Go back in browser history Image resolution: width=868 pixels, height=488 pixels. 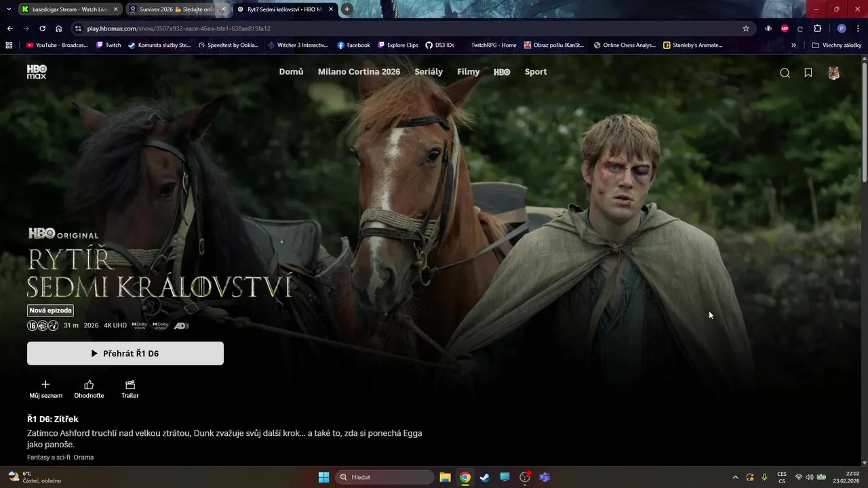[x=9, y=28]
